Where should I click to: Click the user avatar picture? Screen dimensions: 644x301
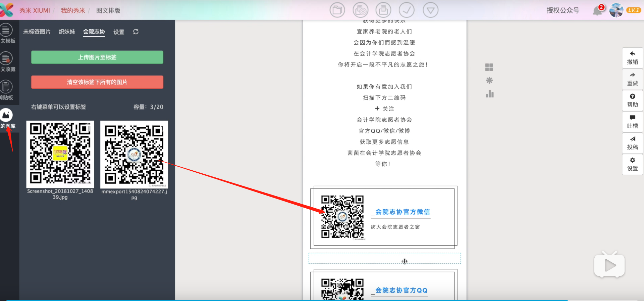point(616,10)
